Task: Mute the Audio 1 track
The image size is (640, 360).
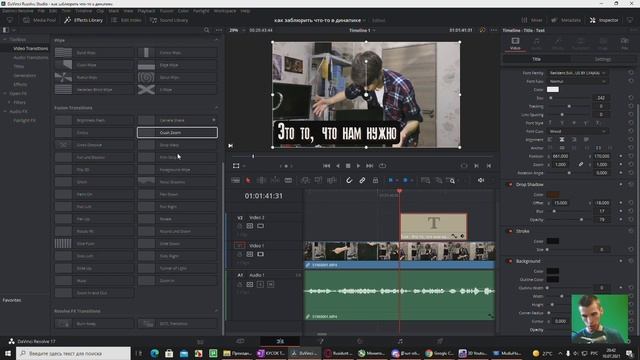Action: pos(270,284)
